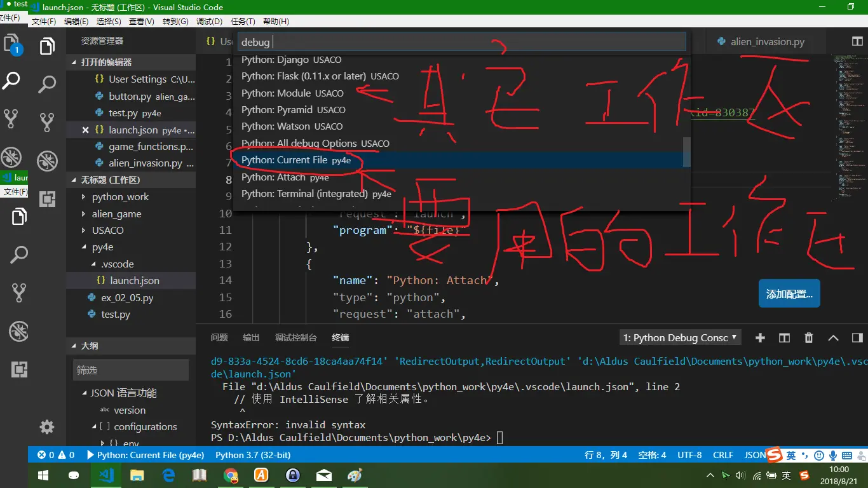The width and height of the screenshot is (868, 488).
Task: Open the 调试(D) menu
Action: coord(209,21)
